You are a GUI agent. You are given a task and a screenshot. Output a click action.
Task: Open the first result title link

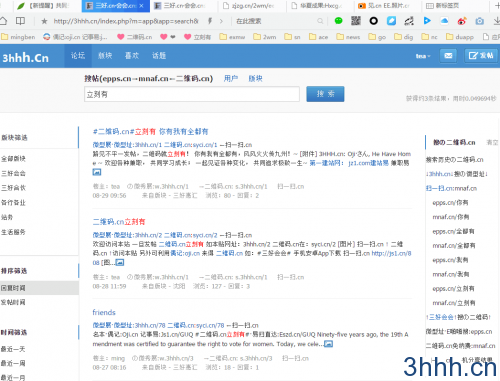[150, 131]
